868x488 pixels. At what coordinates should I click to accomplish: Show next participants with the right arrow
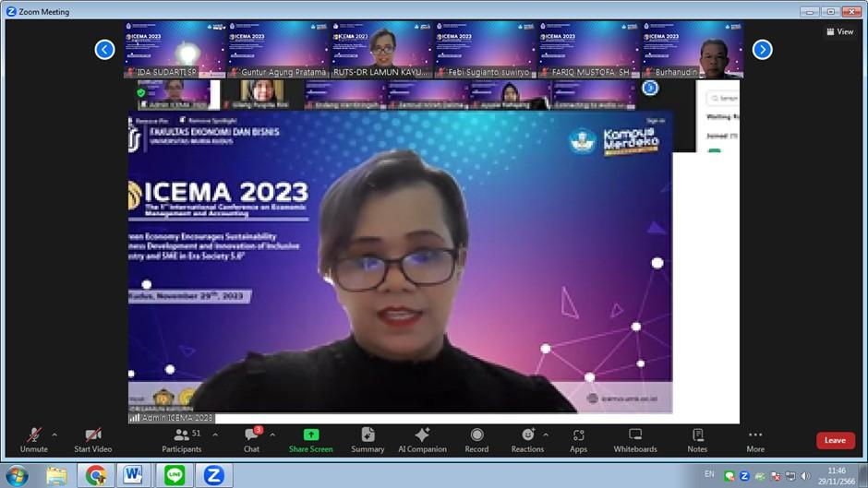pyautogui.click(x=762, y=49)
